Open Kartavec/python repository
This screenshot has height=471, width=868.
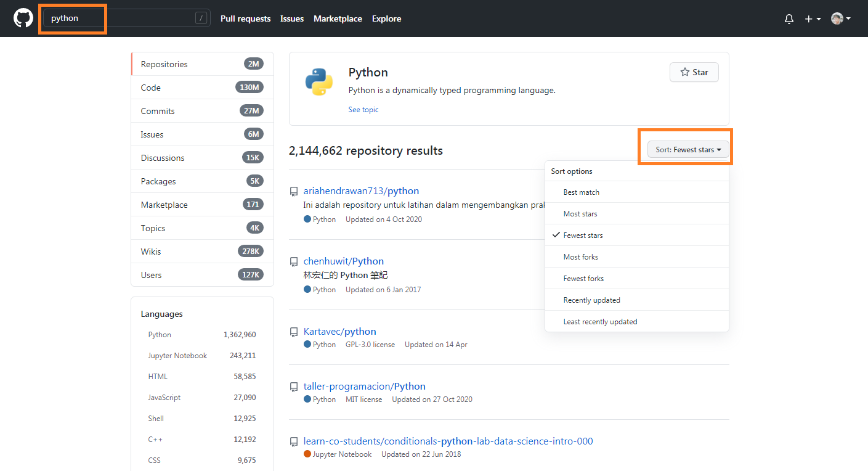click(x=339, y=332)
